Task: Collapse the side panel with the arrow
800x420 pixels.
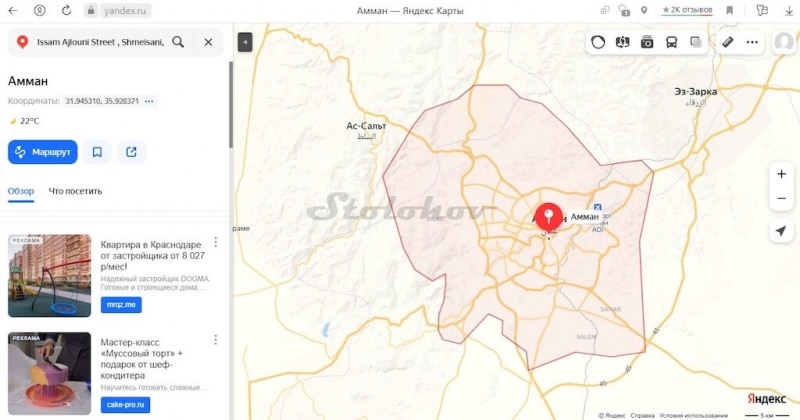Action: pyautogui.click(x=245, y=42)
